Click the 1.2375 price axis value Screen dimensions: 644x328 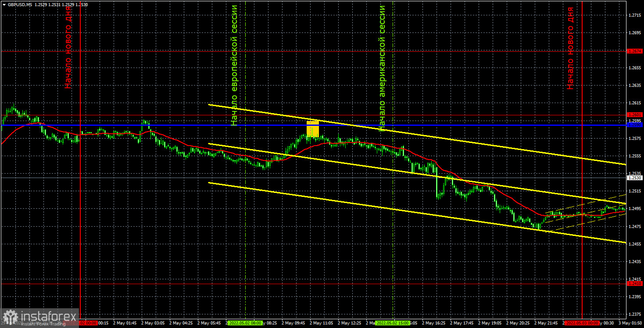coord(635,314)
